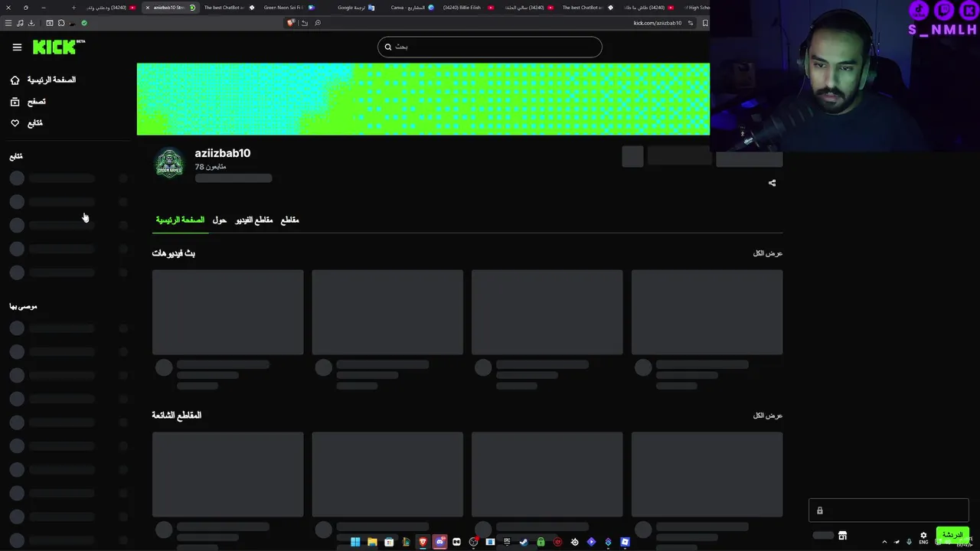Select the الصفحة الرئيسية channel tab
Viewport: 980px width, 551px height.
[x=180, y=220]
